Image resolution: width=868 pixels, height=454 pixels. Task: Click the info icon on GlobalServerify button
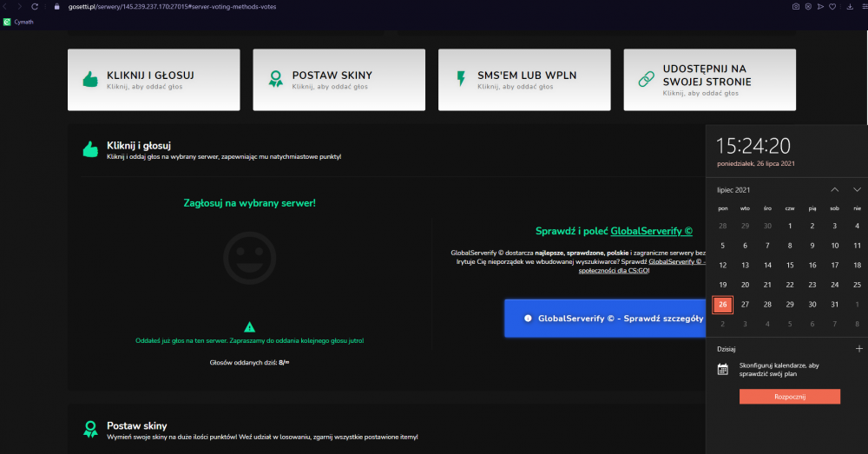528,319
